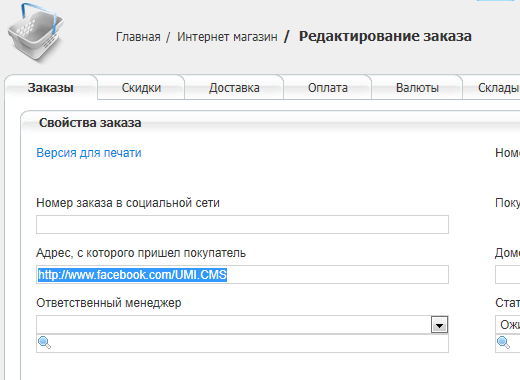Open the status combo box showing Ожи

pyautogui.click(x=508, y=324)
